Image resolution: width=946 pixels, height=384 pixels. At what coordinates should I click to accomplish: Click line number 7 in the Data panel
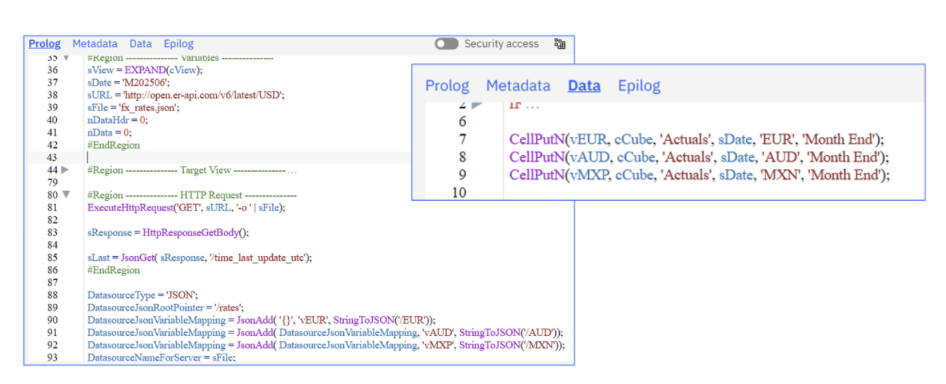point(463,139)
